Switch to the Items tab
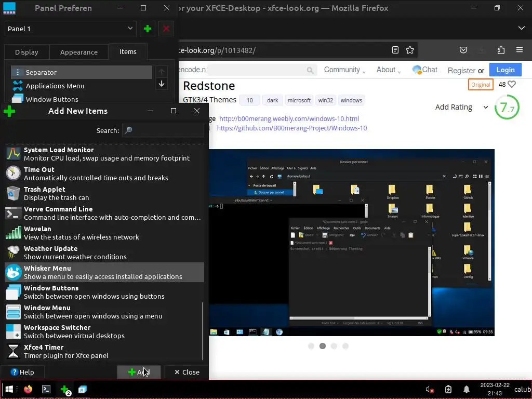532x399 pixels. [x=128, y=51]
